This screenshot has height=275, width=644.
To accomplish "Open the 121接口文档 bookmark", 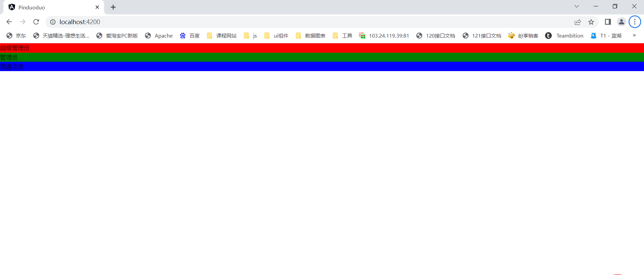I will (x=482, y=36).
